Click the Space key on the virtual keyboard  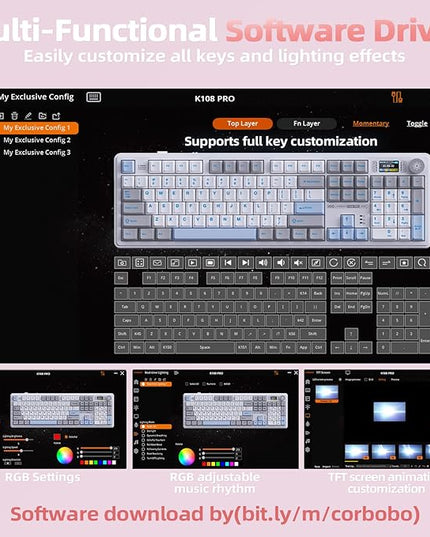(x=205, y=347)
